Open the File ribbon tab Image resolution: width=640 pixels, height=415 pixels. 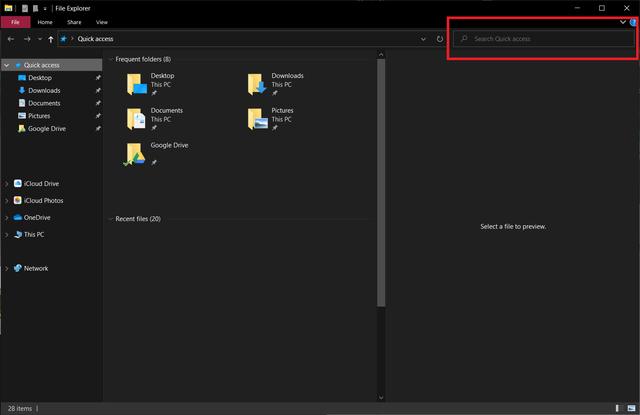(16, 22)
